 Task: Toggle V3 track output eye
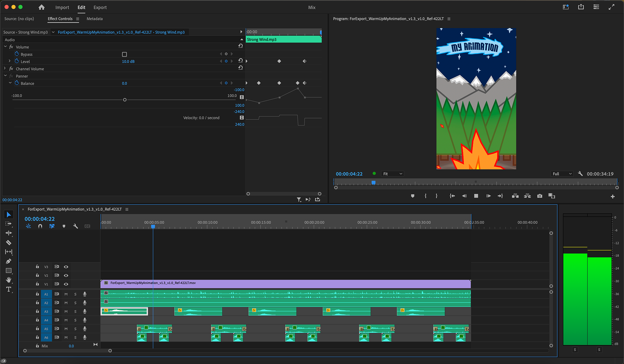66,267
